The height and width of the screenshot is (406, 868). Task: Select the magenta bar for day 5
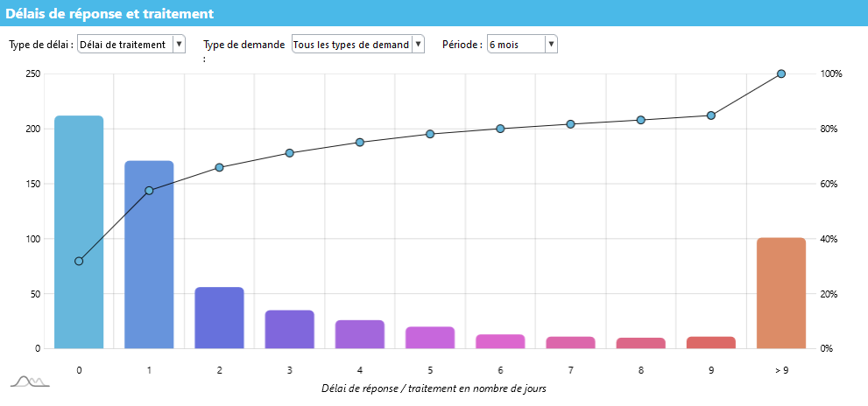point(430,337)
